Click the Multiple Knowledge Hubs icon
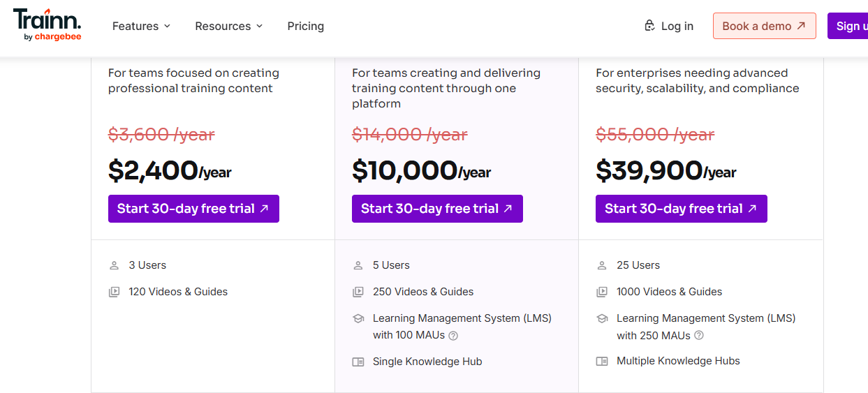The image size is (868, 393). click(602, 361)
